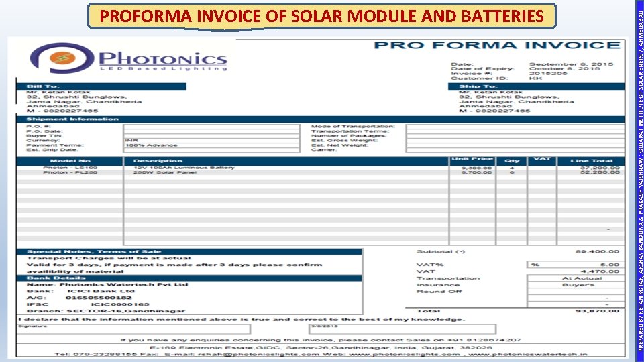Screen dimensions: 644x362
Task: Select the phone number under Ship To
Action: (494, 111)
